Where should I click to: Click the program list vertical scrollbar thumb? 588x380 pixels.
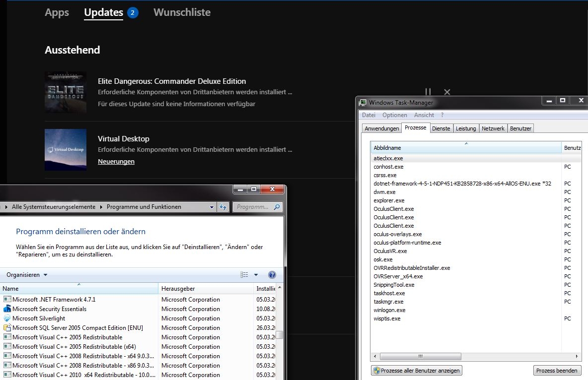(x=280, y=335)
